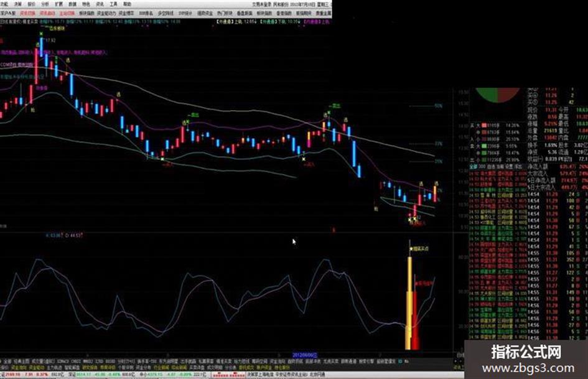The image size is (588, 379).
Task: Click the 【外通道】上轨 indicator readout
Action: point(235,22)
